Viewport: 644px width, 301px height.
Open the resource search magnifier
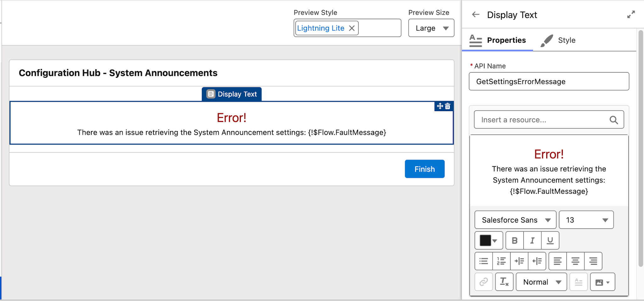coord(614,120)
